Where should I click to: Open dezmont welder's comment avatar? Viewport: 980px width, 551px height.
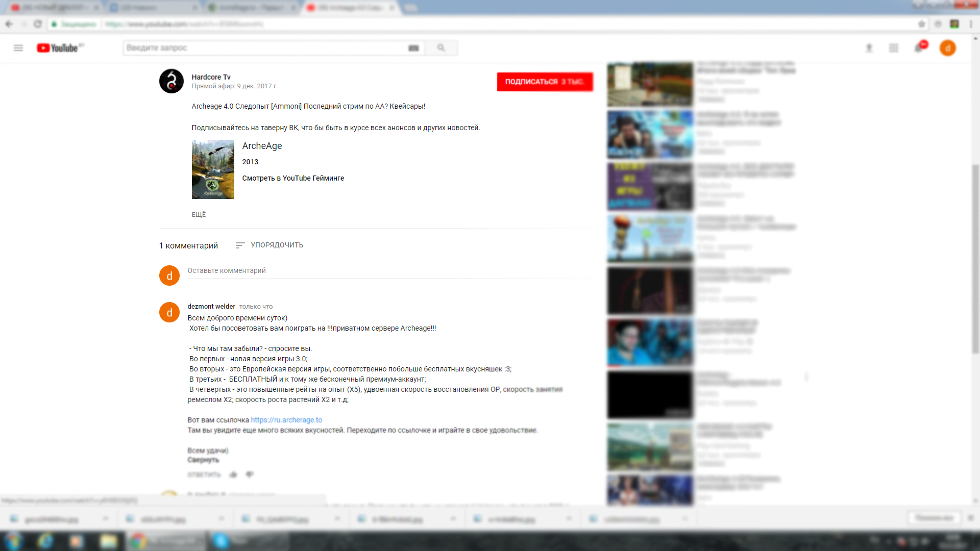pos(169,312)
